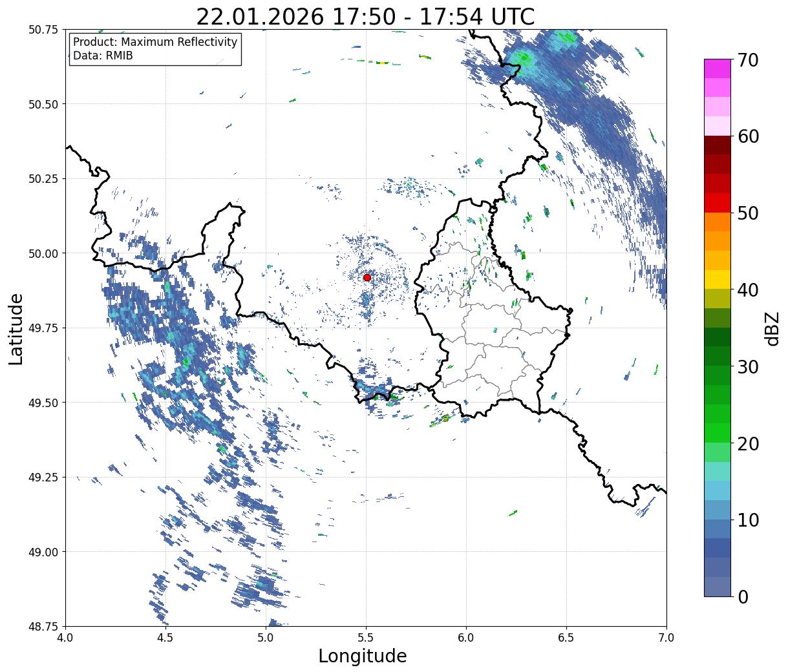
Task: Select the bright green swatch above 20 dBZ
Action: pyautogui.click(x=718, y=433)
